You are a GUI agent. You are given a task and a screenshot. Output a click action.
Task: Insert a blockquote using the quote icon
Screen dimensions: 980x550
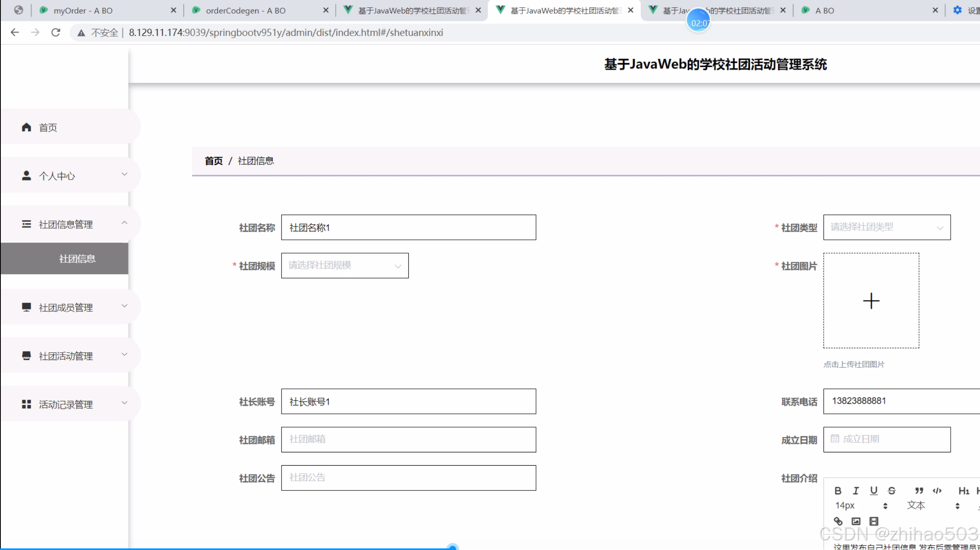919,491
